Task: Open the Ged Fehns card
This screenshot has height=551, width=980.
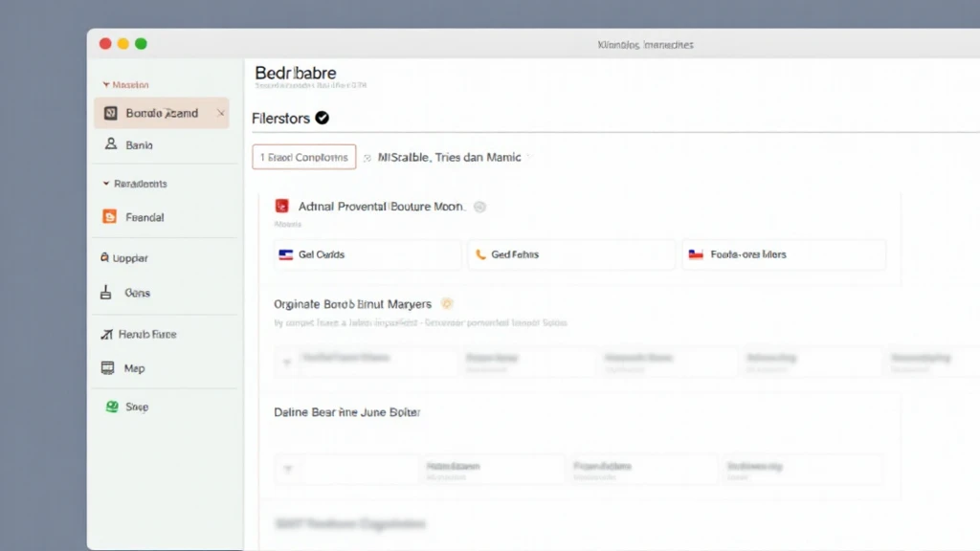Action: click(571, 254)
